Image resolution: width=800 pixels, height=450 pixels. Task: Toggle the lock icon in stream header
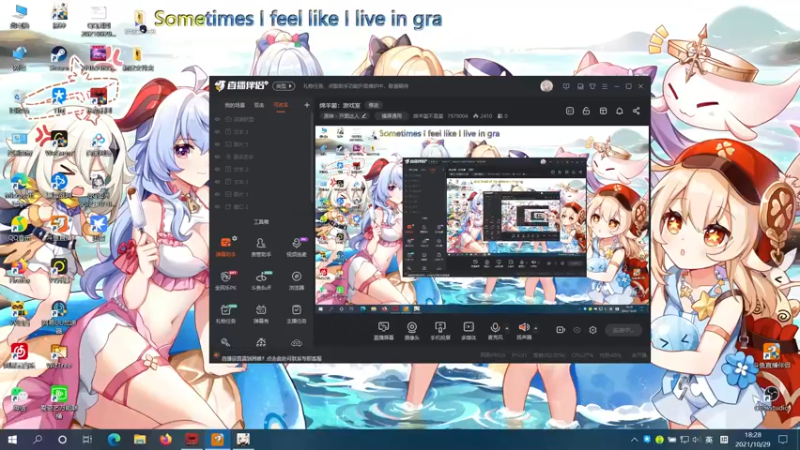click(x=586, y=111)
